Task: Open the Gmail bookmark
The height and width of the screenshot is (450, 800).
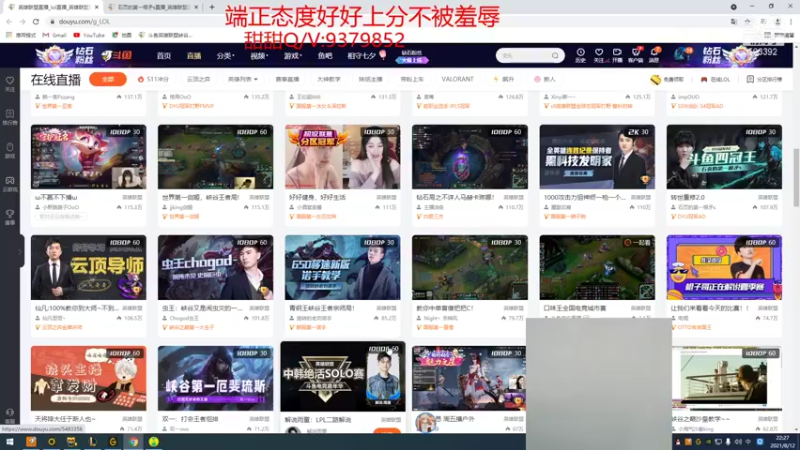Action: pyautogui.click(x=55, y=35)
